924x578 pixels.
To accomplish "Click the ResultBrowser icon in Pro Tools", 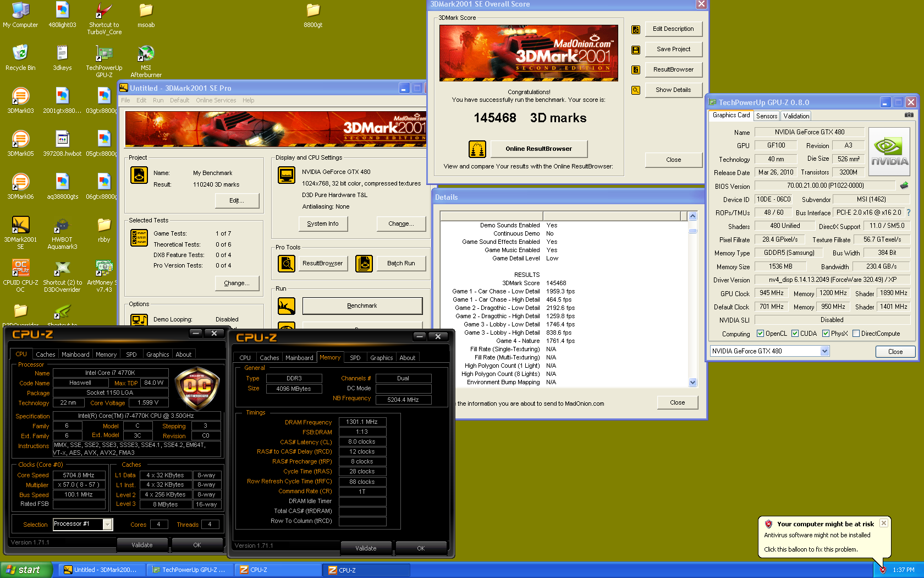I will 286,264.
